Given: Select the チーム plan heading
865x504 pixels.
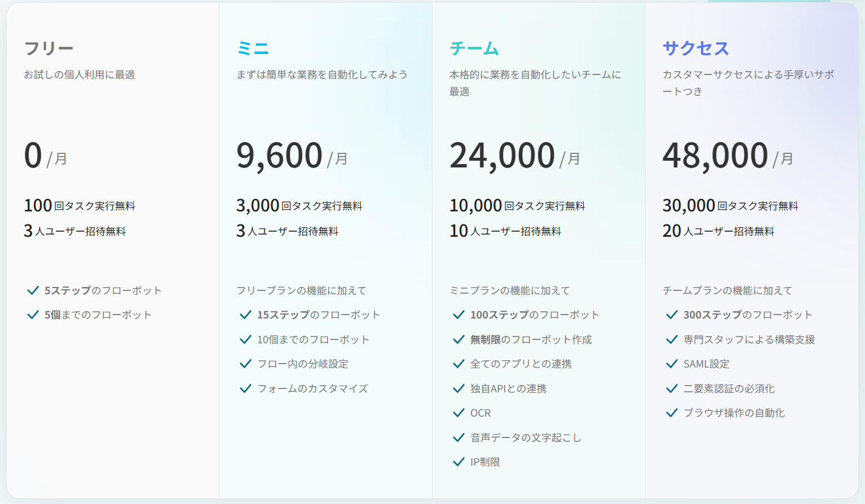Looking at the screenshot, I should point(474,48).
